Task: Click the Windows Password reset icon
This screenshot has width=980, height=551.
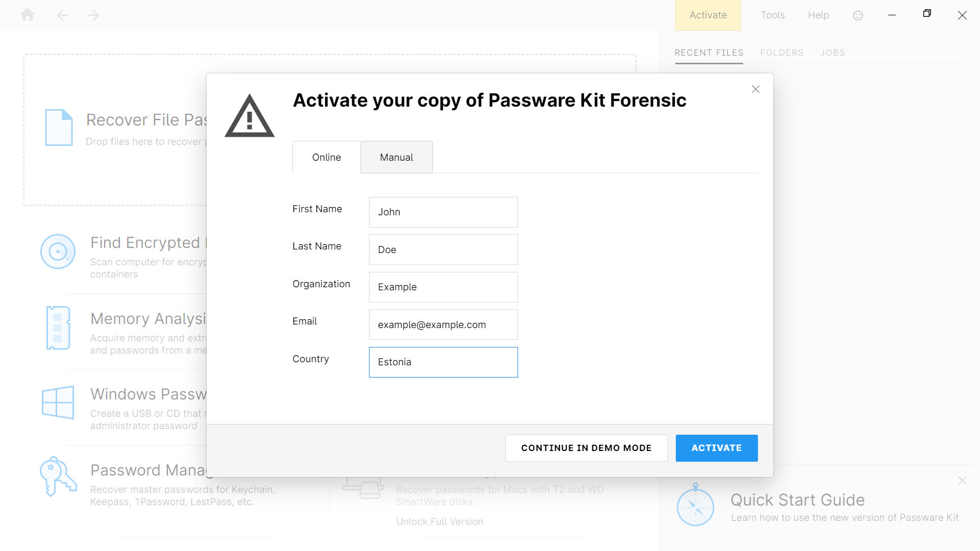Action: coord(58,403)
